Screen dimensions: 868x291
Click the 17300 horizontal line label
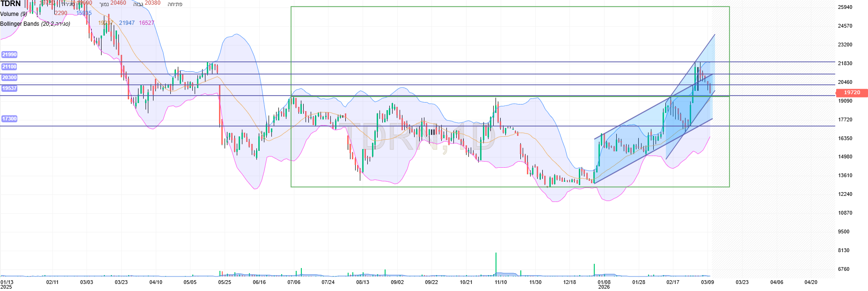[x=9, y=119]
